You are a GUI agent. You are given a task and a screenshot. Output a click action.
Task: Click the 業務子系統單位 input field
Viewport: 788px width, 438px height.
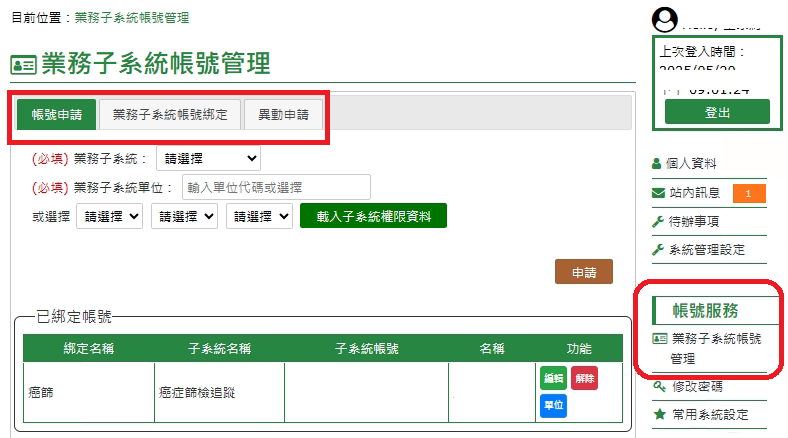(276, 187)
